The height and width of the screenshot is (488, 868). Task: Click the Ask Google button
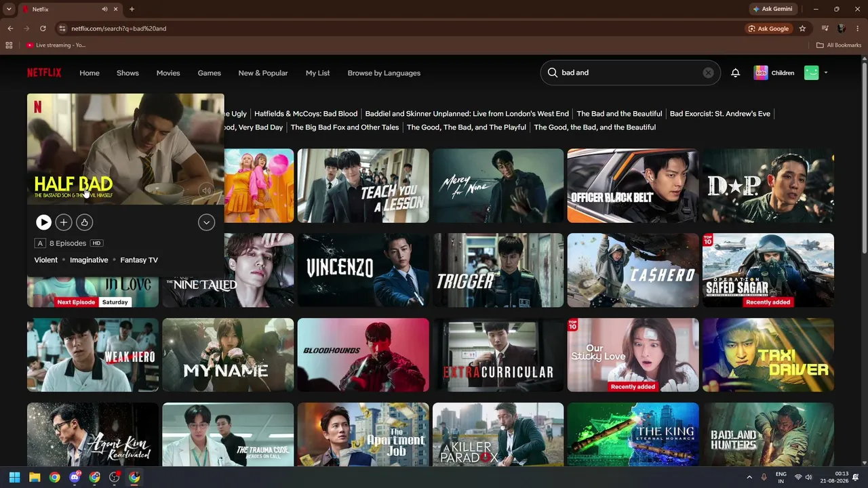(x=768, y=28)
